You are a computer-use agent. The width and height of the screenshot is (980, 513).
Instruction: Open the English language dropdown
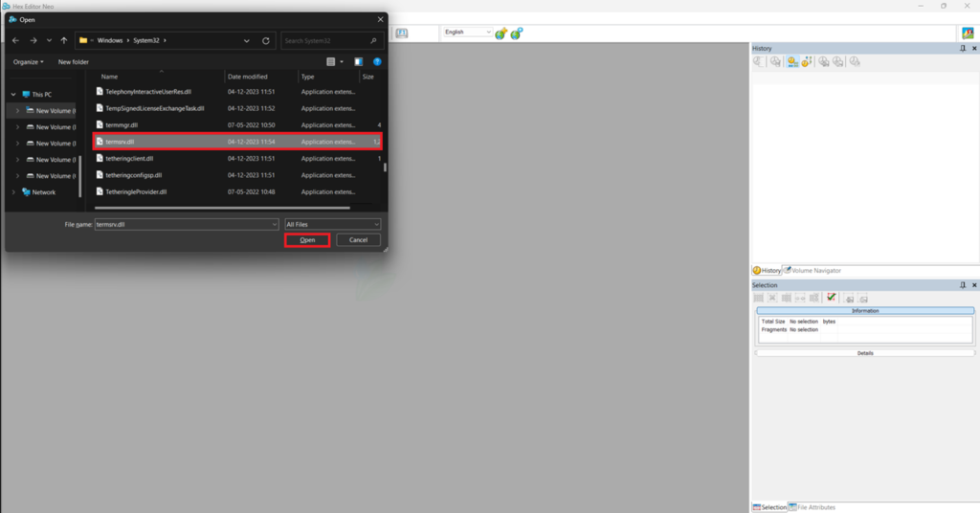coord(467,32)
